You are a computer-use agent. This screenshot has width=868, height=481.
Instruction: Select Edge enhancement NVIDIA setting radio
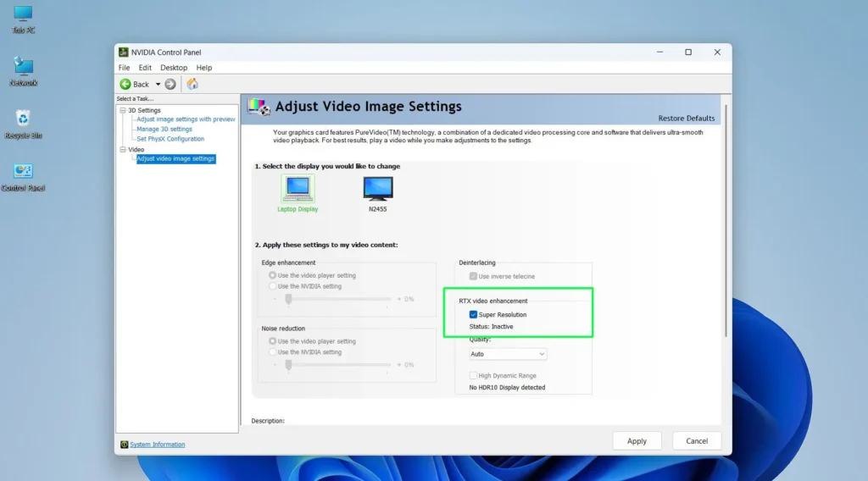(272, 286)
